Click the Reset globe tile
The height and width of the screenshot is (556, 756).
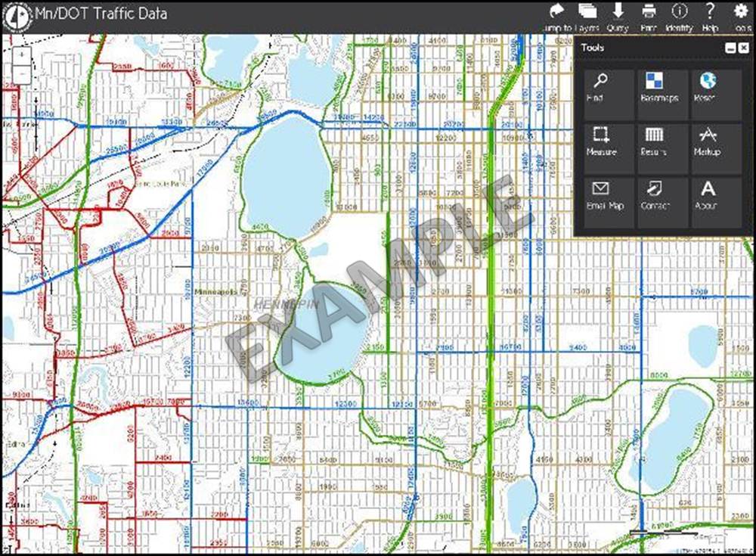(x=708, y=88)
